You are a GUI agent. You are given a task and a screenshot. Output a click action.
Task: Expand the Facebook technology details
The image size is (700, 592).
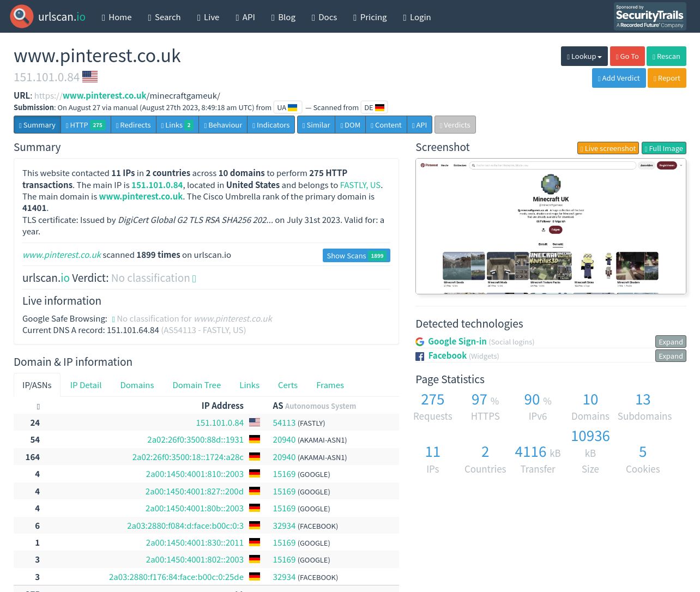(x=671, y=356)
